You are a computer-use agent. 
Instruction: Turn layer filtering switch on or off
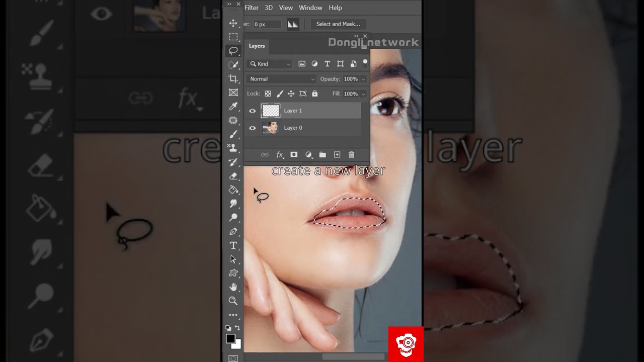(x=365, y=63)
